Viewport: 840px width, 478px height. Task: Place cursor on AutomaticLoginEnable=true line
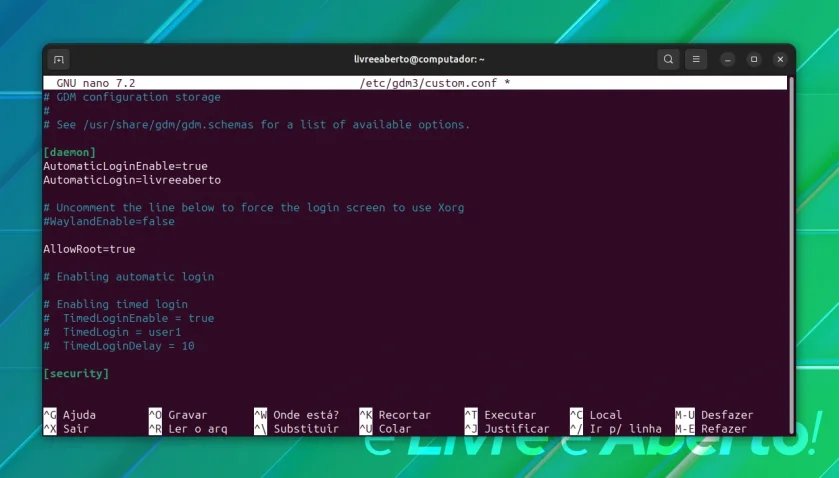tap(125, 166)
